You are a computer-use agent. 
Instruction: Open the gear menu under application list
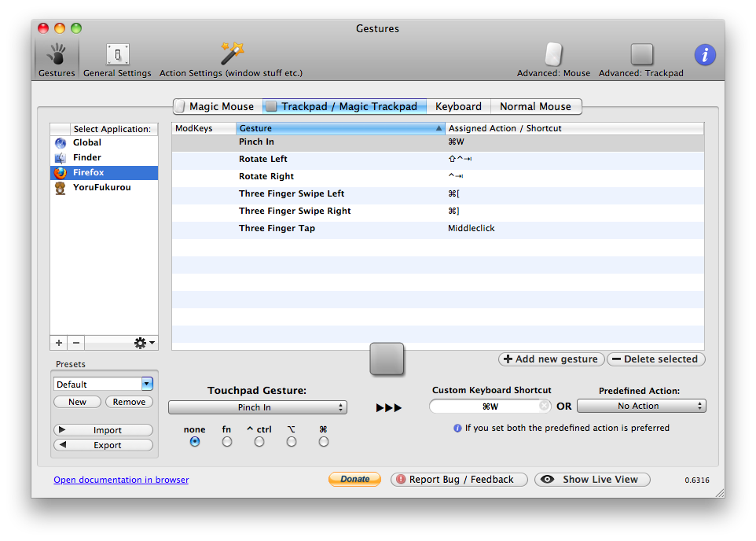click(x=144, y=343)
